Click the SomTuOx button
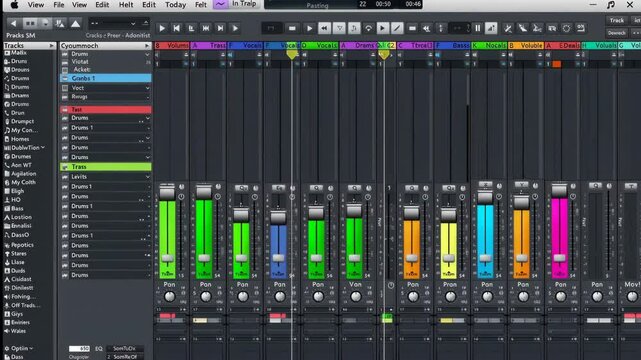The width and height of the screenshot is (641, 360). click(125, 349)
